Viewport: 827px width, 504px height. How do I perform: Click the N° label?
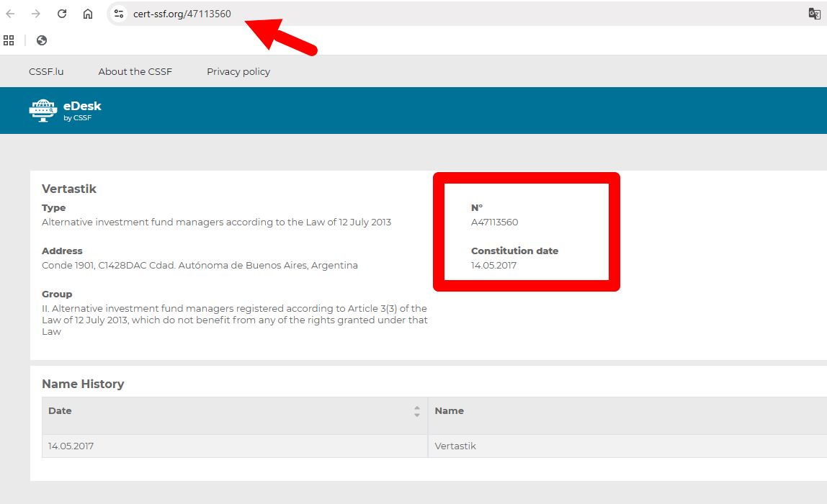pyautogui.click(x=477, y=207)
